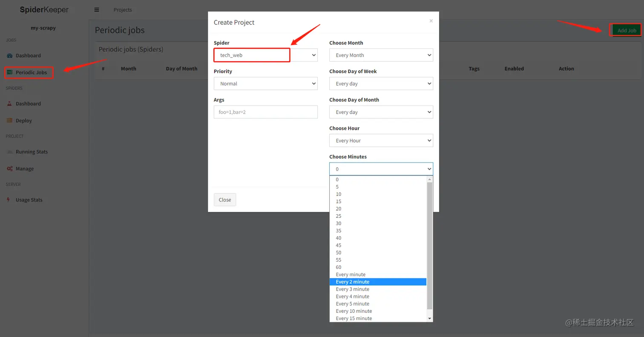The height and width of the screenshot is (337, 644).
Task: Open Usage Stats in sidebar
Action: pyautogui.click(x=29, y=200)
